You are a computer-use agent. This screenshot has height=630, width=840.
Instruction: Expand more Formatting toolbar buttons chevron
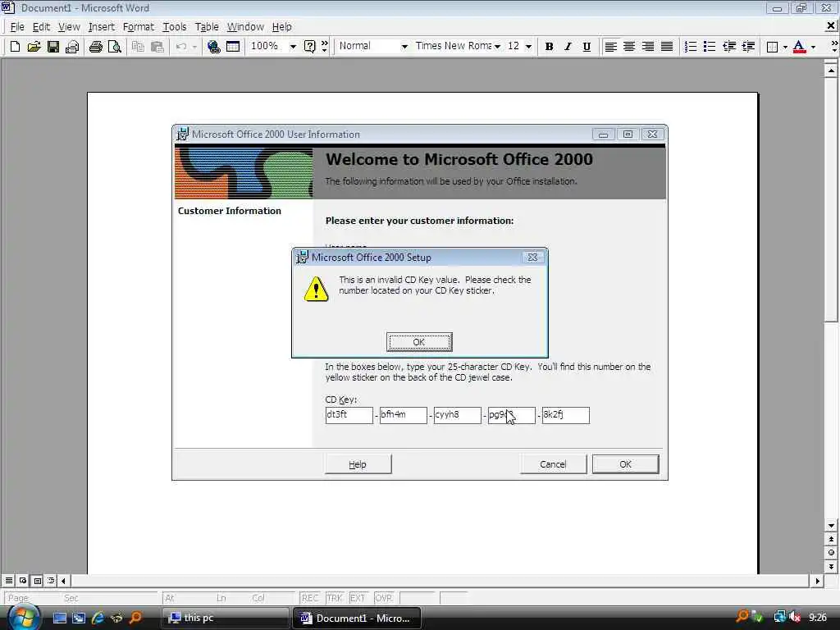point(834,46)
